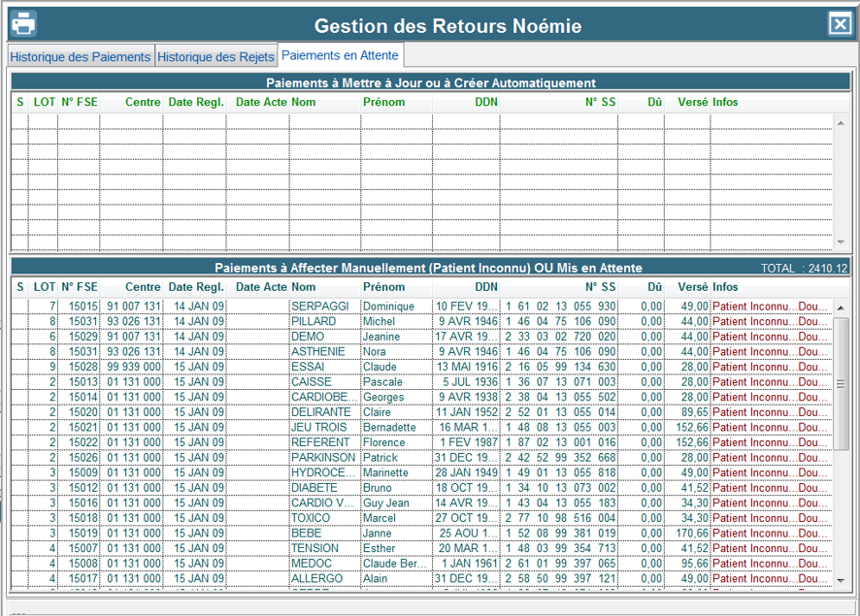Open the Historique des Rejets tab
860x616 pixels.
215,57
